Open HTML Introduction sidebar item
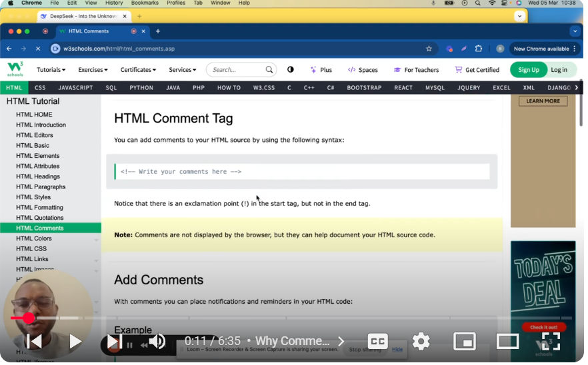Viewport: 588px width, 365px height. (41, 125)
